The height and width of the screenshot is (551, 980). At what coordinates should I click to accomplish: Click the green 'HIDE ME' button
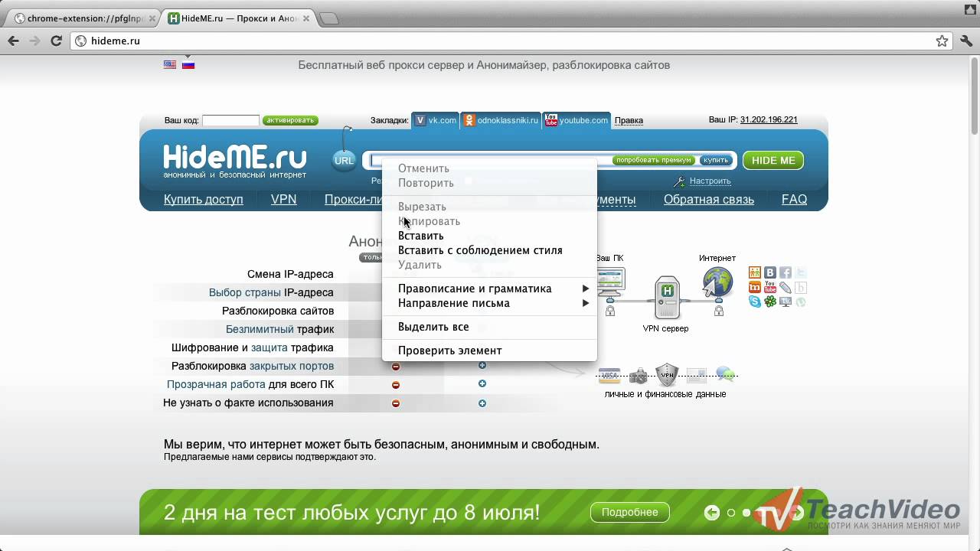[773, 161]
